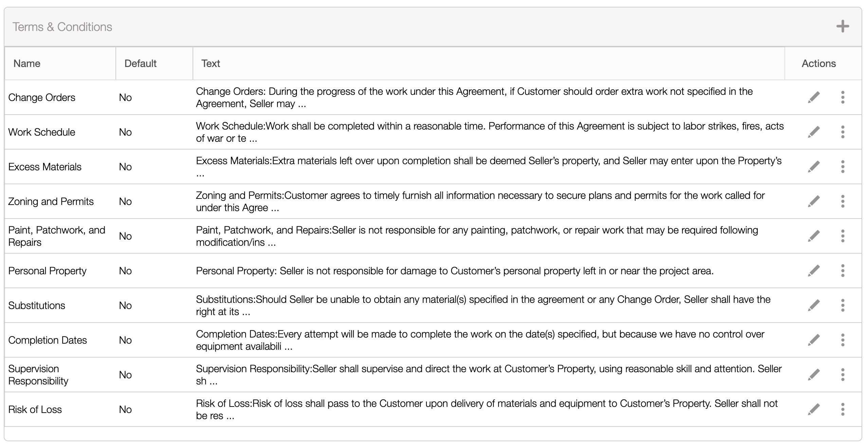Click the Name column header

(27, 64)
